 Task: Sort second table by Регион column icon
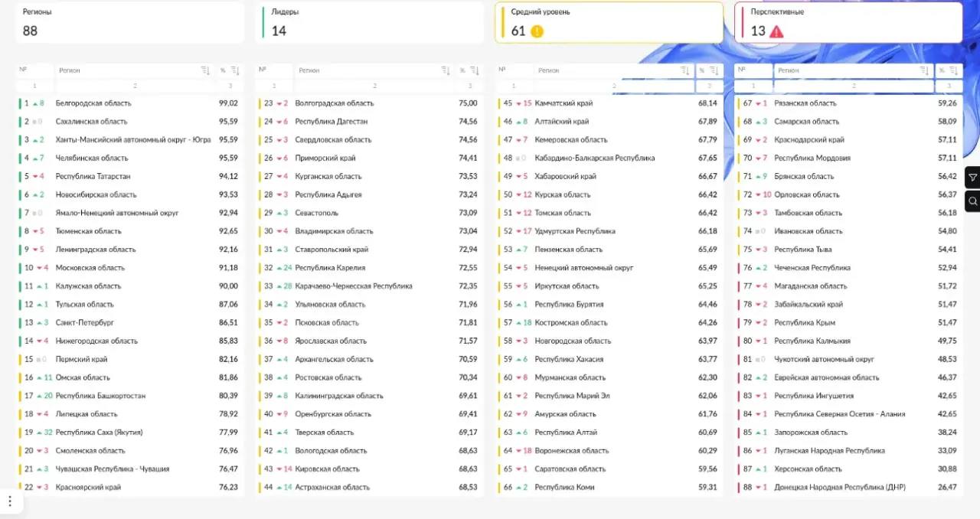446,70
